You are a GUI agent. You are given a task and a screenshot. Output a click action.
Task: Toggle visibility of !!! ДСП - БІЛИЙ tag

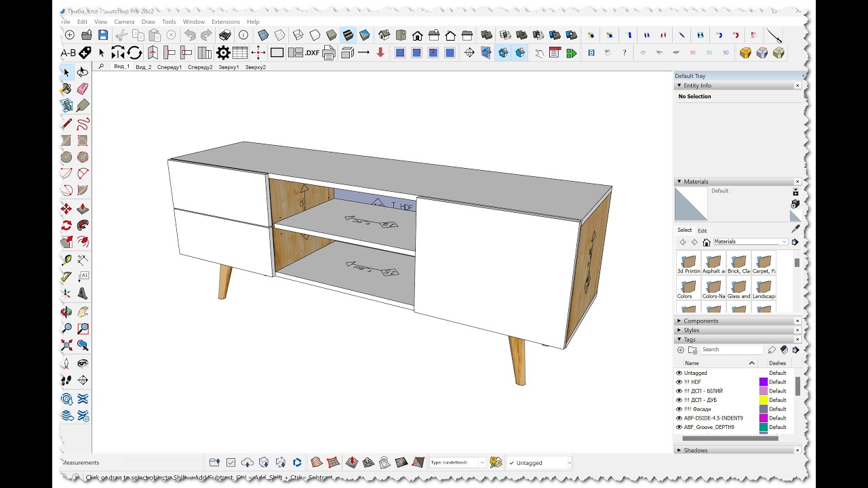pos(679,391)
